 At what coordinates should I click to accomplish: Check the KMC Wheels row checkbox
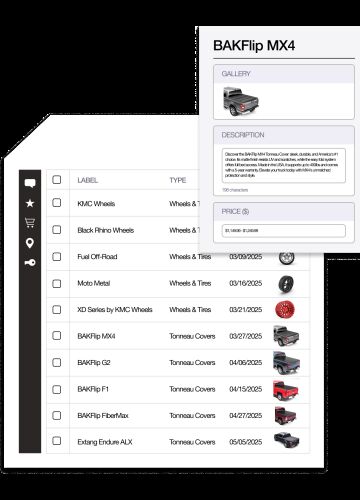tap(57, 203)
